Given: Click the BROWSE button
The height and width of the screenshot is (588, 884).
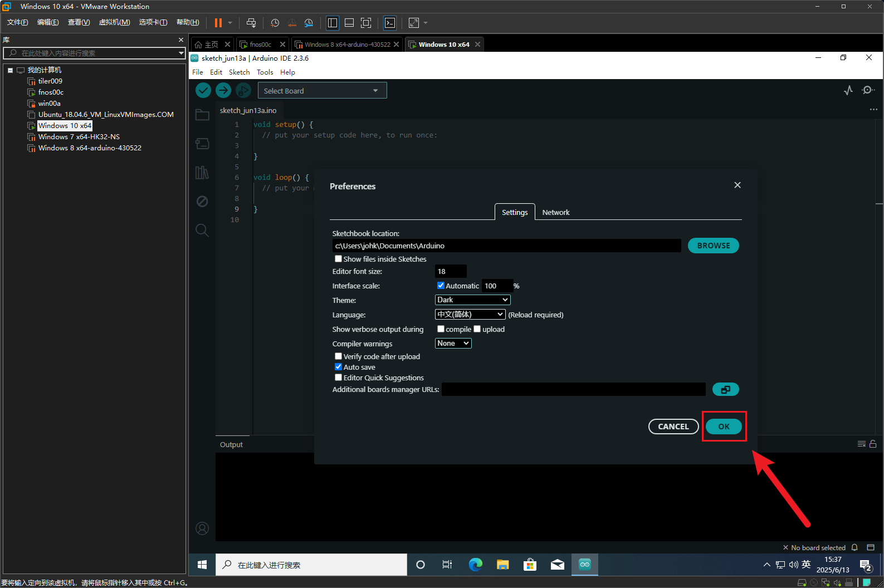Looking at the screenshot, I should tap(713, 246).
